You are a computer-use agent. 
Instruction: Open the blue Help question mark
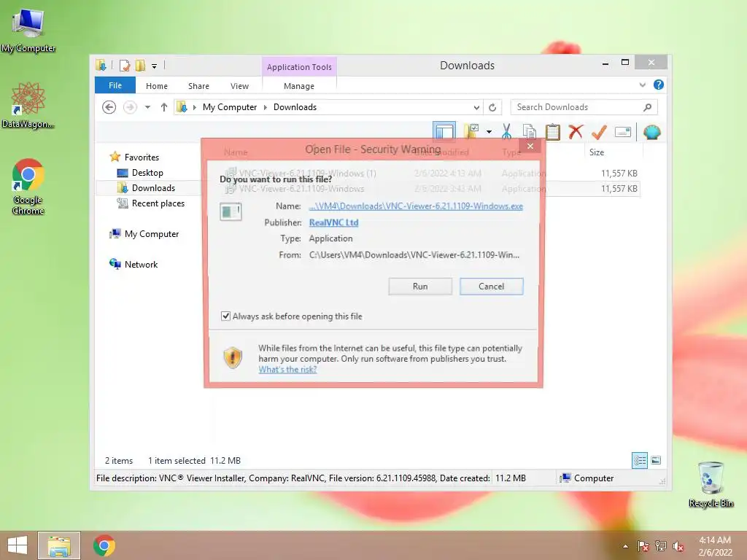pos(659,85)
